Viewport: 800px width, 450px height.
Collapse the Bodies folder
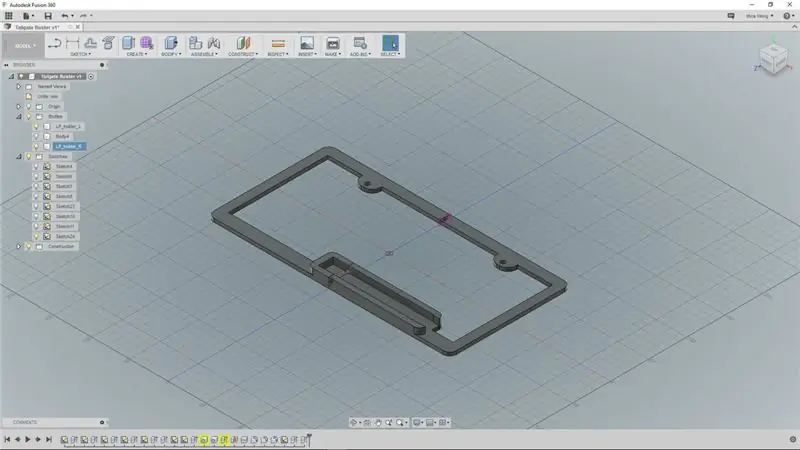tap(19, 116)
